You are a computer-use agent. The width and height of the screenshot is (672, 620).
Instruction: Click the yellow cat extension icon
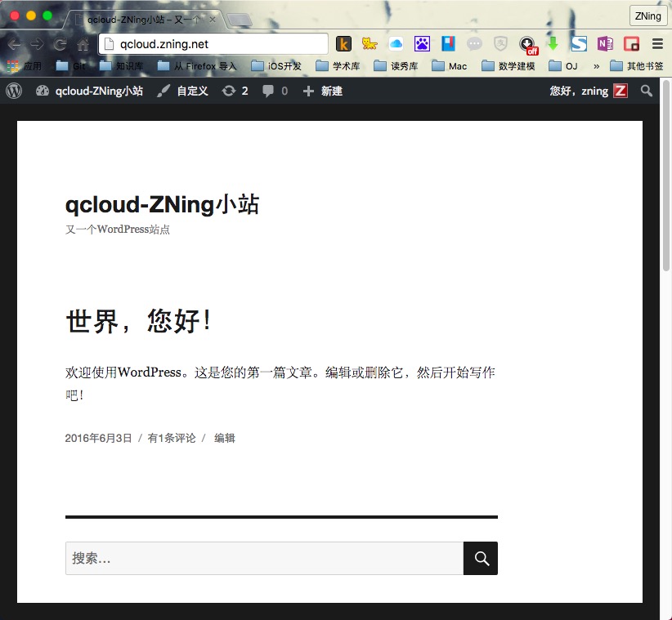coord(369,43)
